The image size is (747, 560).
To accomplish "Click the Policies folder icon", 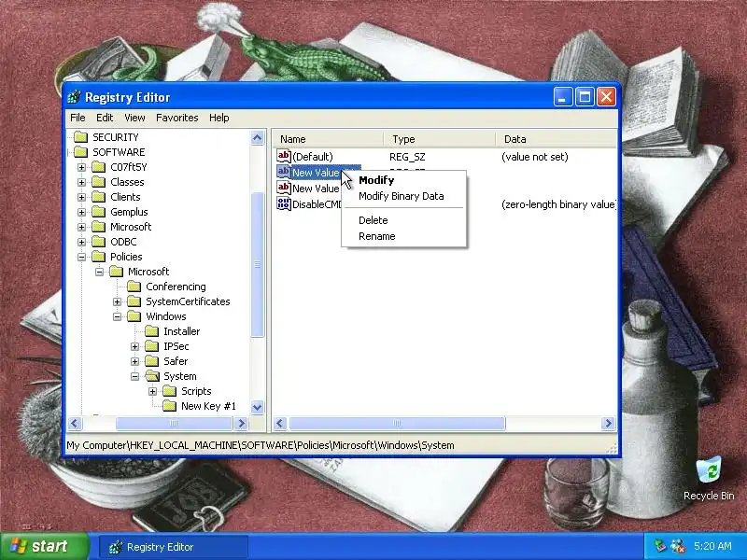I will tap(99, 257).
